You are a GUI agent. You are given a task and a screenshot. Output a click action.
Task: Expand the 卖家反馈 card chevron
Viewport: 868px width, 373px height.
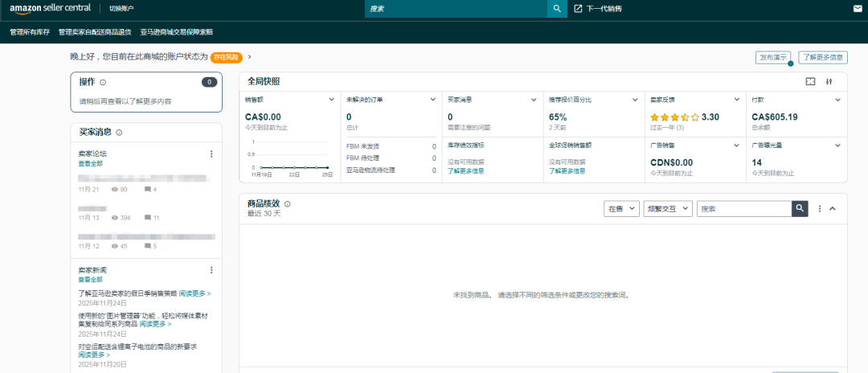click(737, 100)
